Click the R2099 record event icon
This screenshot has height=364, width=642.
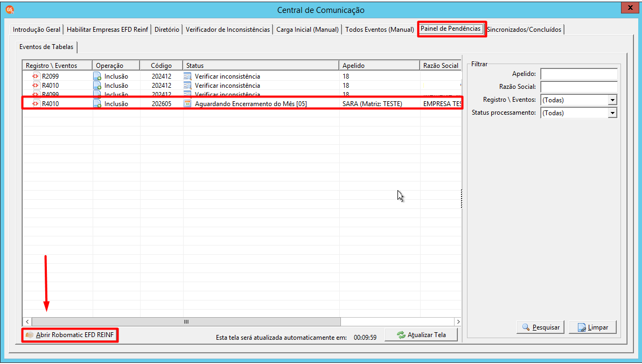coord(36,76)
